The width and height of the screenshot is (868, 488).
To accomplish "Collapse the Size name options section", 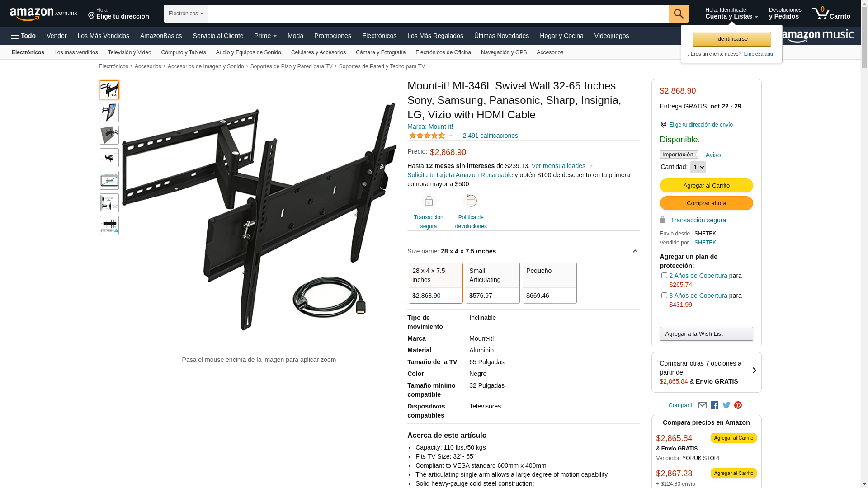I will [x=635, y=251].
